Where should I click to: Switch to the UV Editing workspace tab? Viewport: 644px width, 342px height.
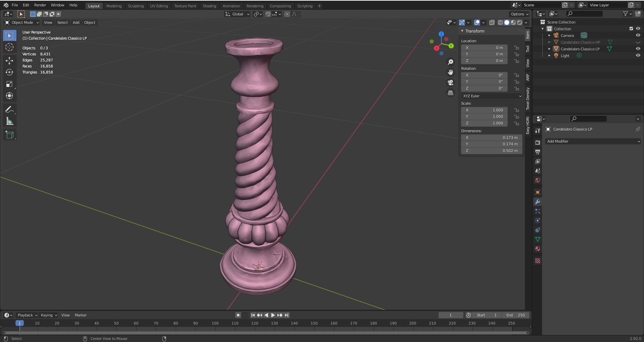click(159, 6)
